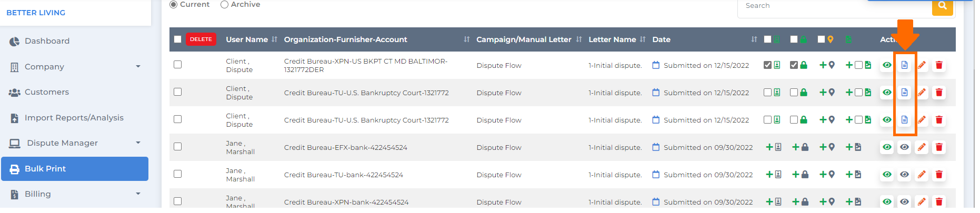The image size is (980, 213).
Task: Add ID card for Credit Bureau-EFX-bank row
Action: [774, 147]
